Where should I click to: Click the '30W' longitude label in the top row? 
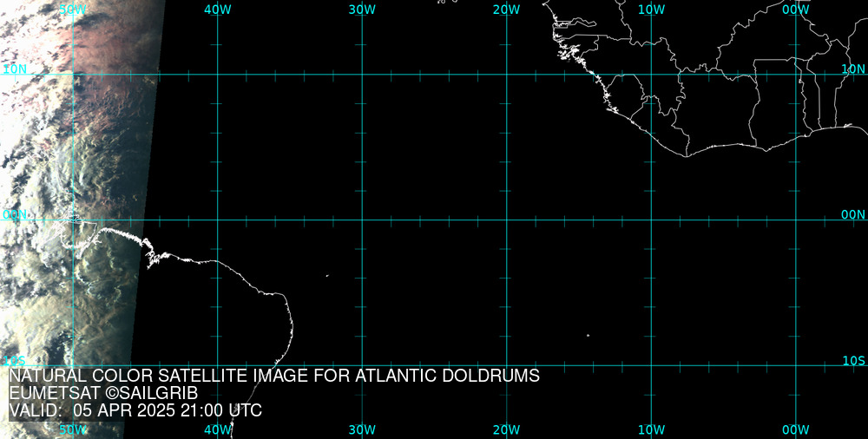point(363,10)
